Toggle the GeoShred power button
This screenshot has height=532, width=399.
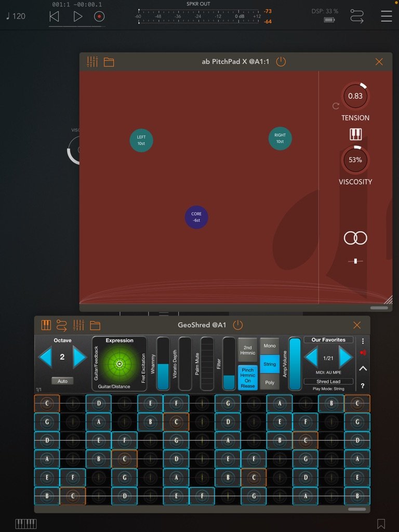238,325
